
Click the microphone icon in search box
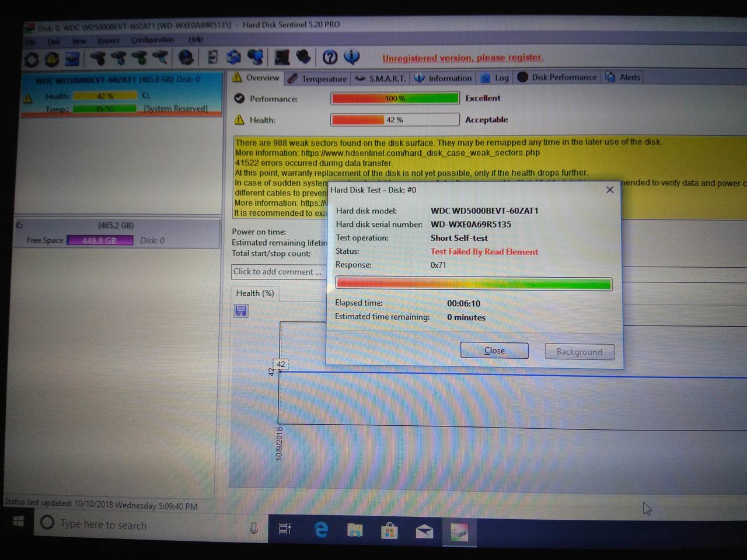tap(253, 528)
